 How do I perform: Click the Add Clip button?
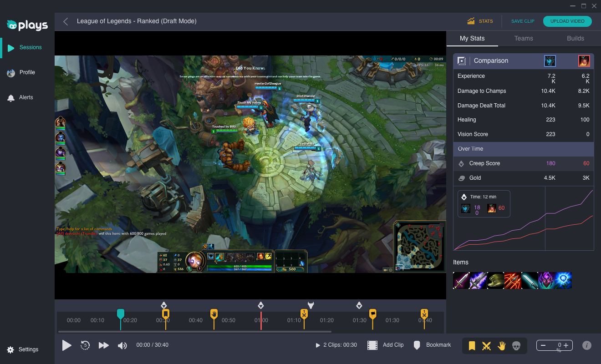pyautogui.click(x=386, y=345)
